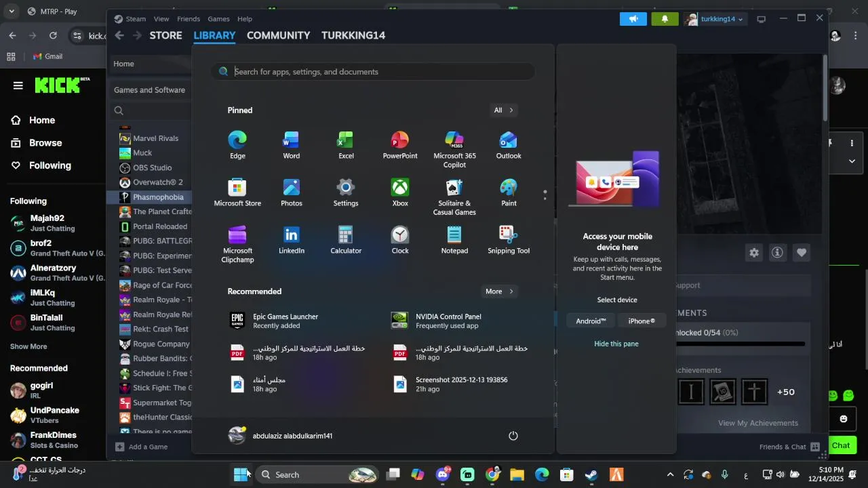Viewport: 868px width, 488px height.
Task: Click Hide this pane link
Action: point(616,344)
